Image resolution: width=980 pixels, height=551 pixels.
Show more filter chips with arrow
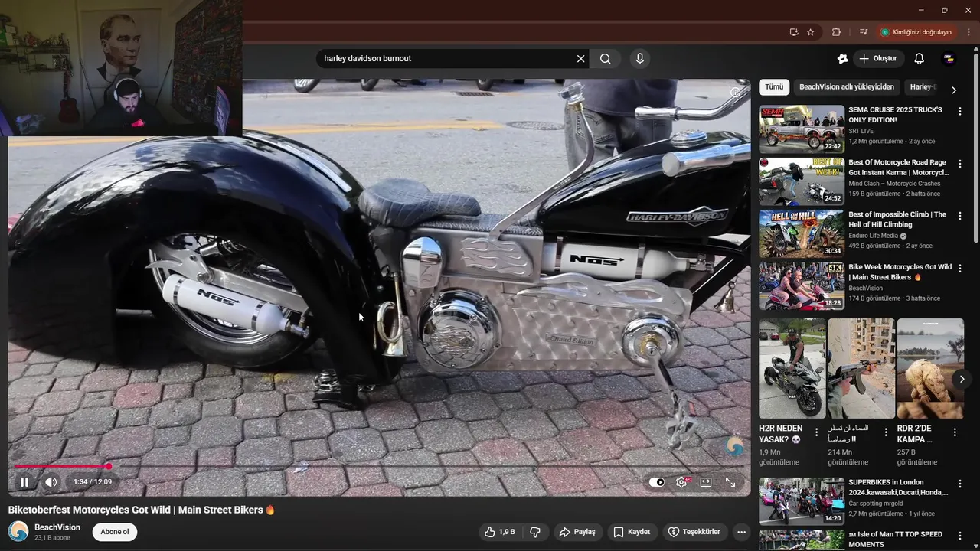[954, 90]
